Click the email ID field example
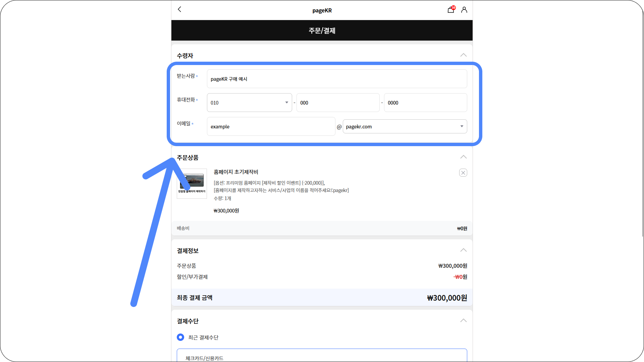 coord(271,126)
